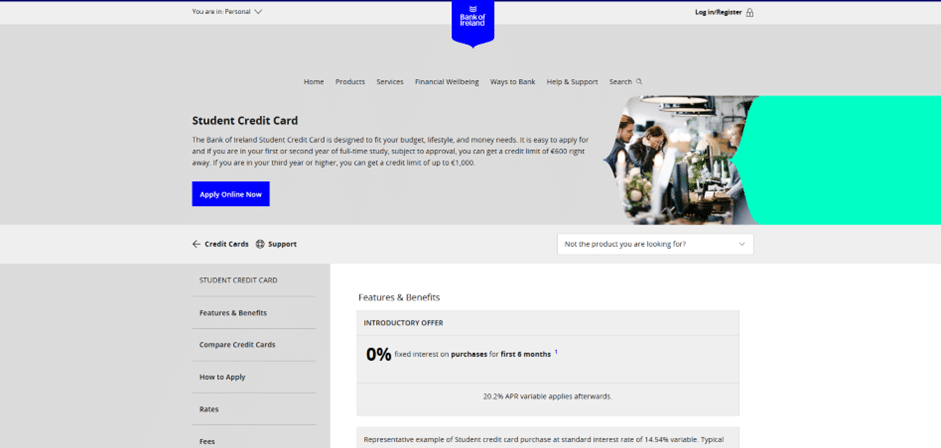Click the padlock icon beside Log in/Register
Screen dimensions: 941x448
749,12
